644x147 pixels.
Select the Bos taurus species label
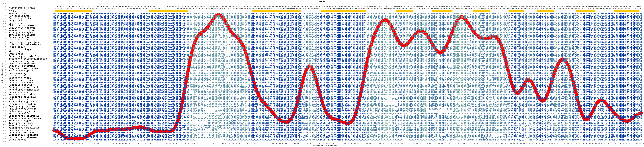[x=16, y=52]
